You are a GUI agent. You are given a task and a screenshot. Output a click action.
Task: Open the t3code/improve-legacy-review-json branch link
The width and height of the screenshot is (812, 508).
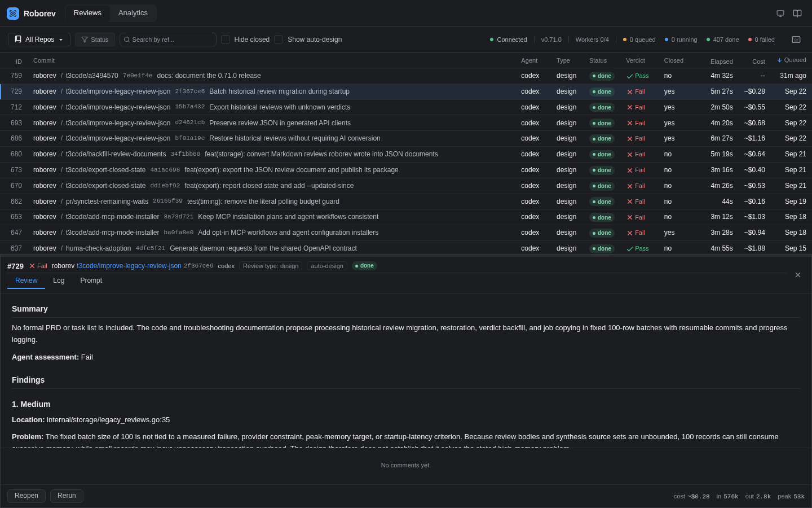tap(129, 266)
